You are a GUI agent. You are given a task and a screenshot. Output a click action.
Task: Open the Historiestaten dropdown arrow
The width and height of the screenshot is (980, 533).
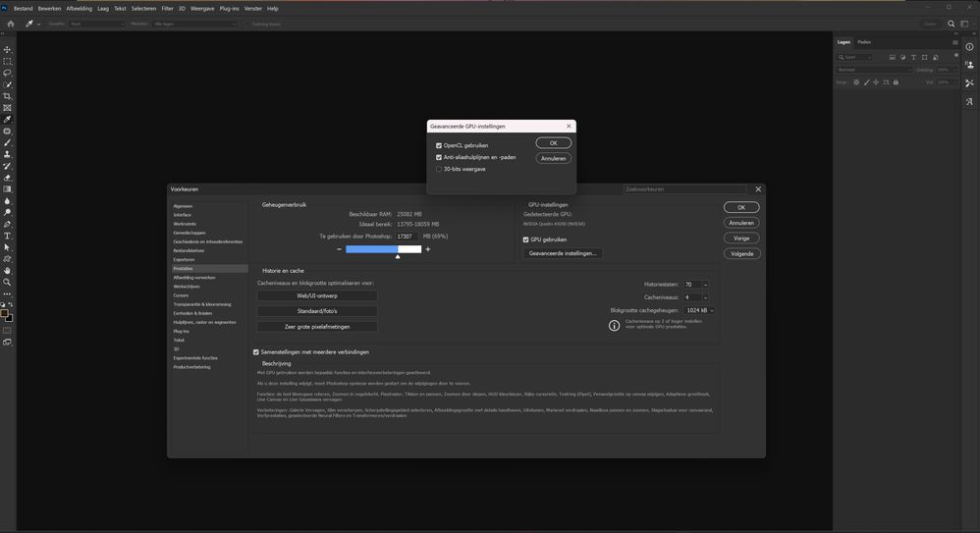(x=706, y=285)
